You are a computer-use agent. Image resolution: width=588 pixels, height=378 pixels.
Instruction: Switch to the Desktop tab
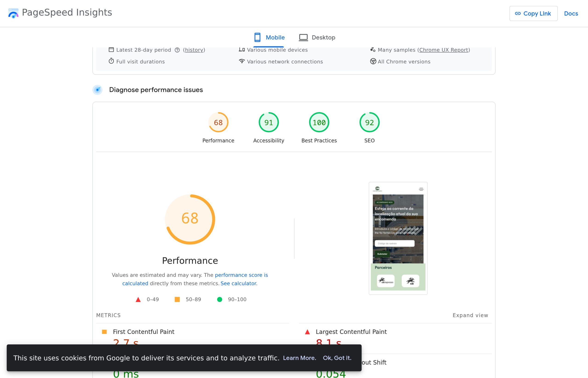click(x=317, y=37)
